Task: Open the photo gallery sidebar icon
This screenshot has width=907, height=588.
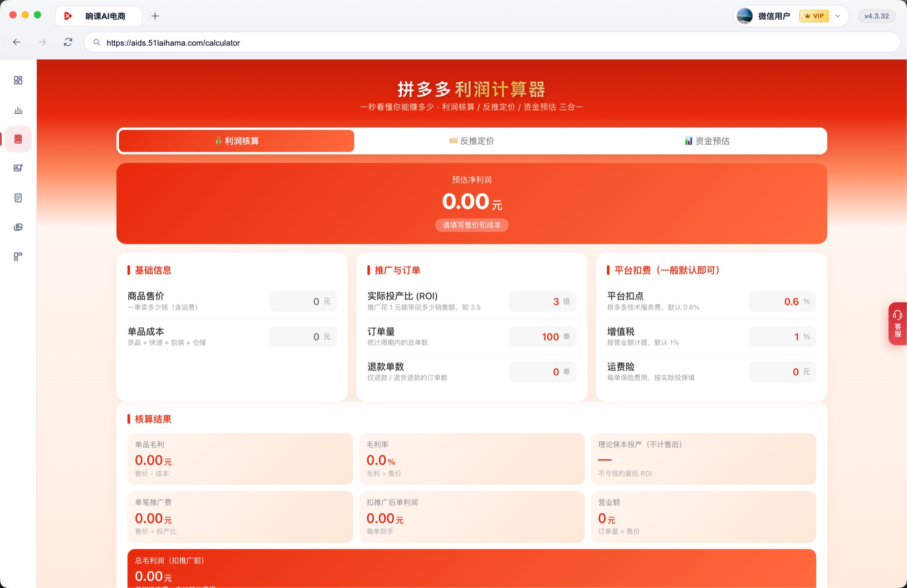Action: 18,227
